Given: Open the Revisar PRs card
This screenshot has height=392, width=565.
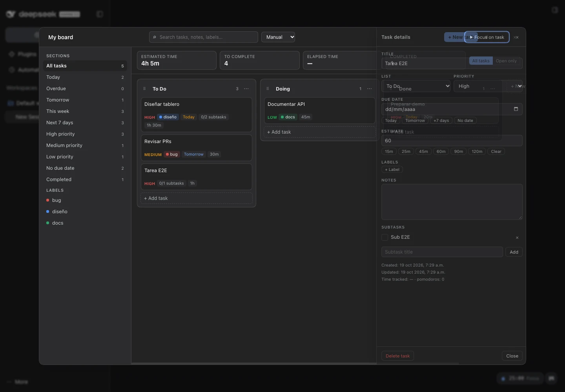Looking at the screenshot, I should 197,148.
